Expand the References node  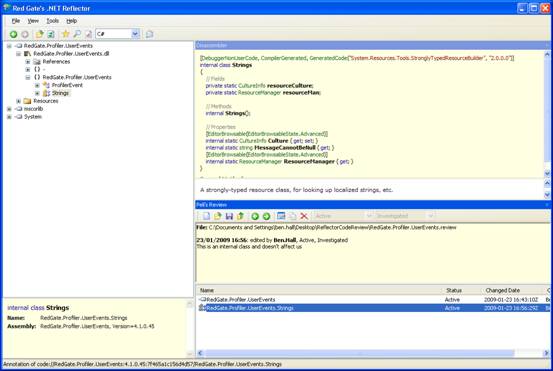click(28, 62)
